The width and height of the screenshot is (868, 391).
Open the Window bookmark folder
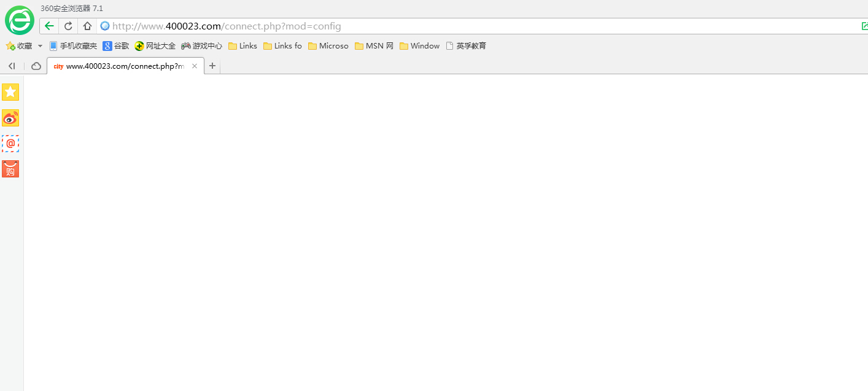[x=419, y=46]
